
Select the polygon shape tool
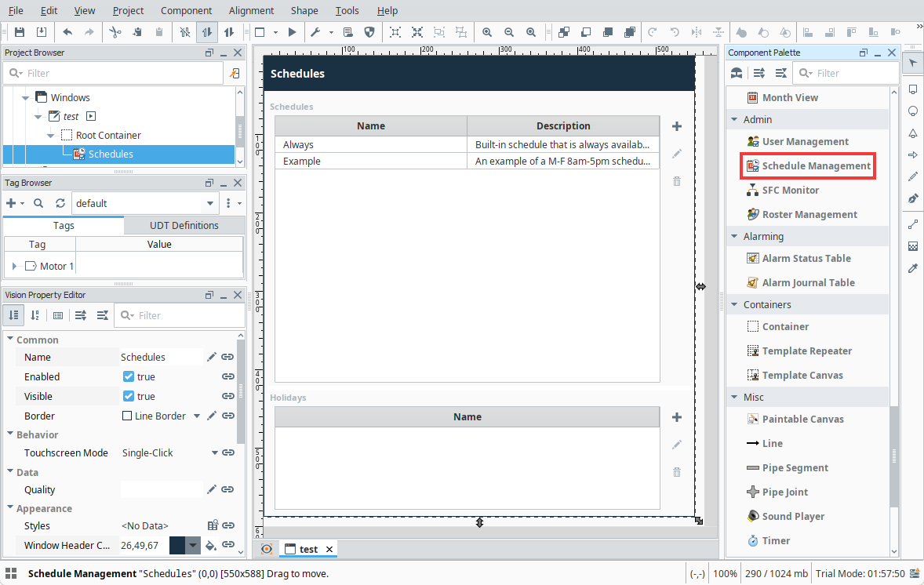click(x=913, y=134)
